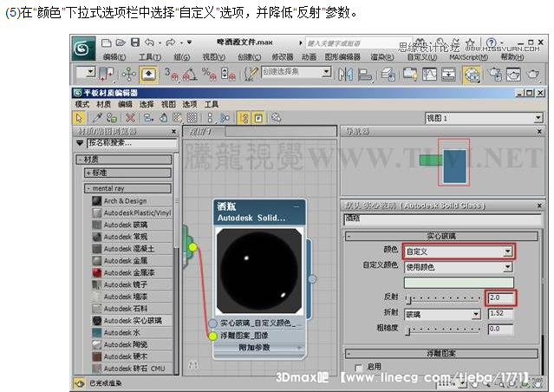The height and width of the screenshot is (392, 554).
Task: Toggle keyboard shortcut override icon
Action: (148, 75)
